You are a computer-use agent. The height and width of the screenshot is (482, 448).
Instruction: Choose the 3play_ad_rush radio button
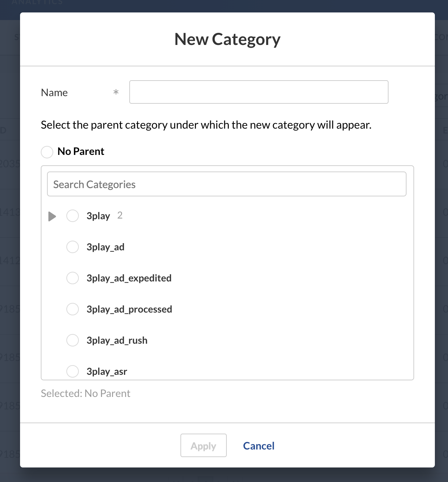pos(73,340)
